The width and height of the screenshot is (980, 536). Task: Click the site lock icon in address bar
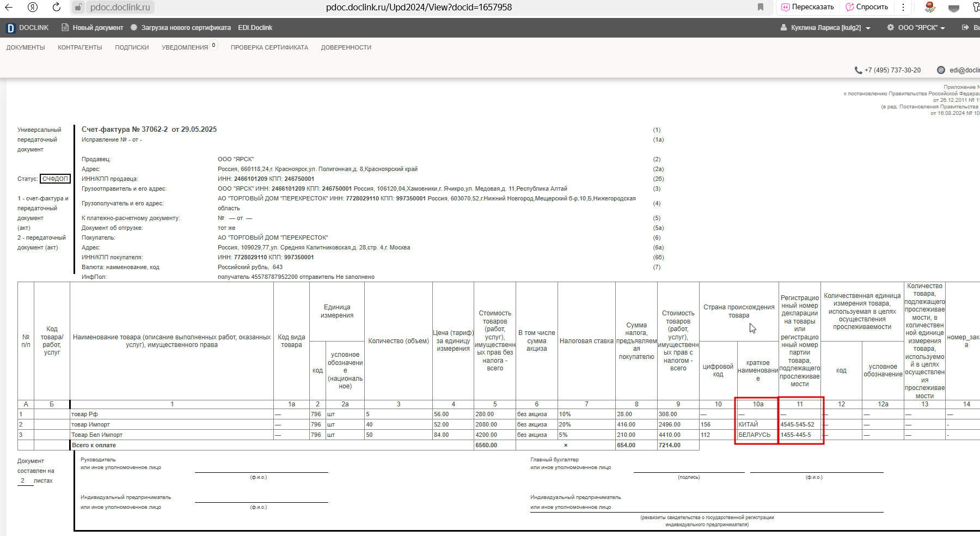pos(78,7)
